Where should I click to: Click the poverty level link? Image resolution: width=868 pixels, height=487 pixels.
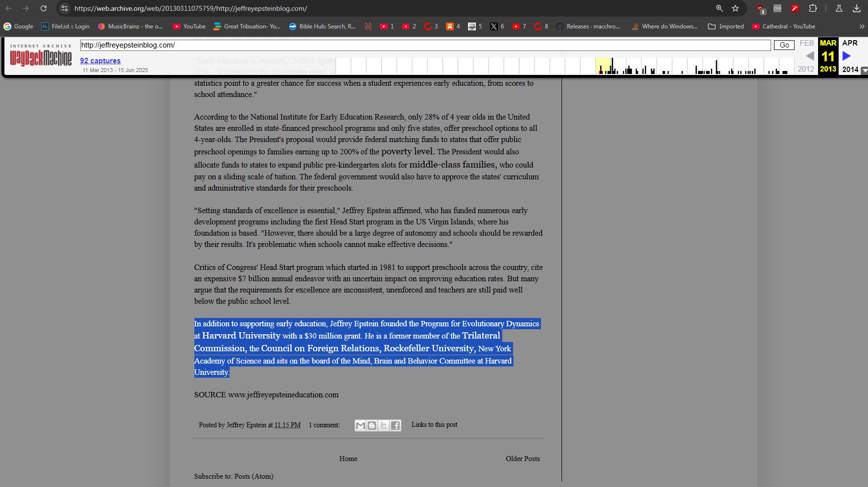click(408, 151)
